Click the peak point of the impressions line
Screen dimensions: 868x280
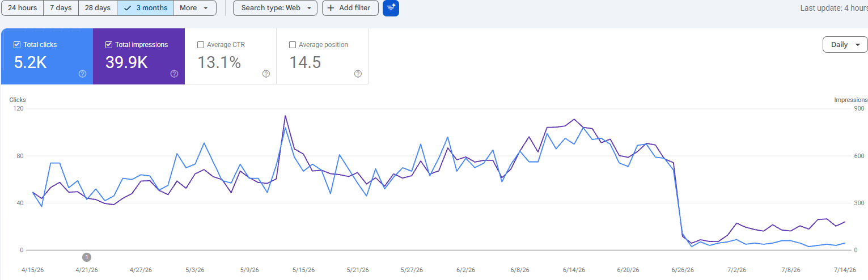pyautogui.click(x=285, y=116)
